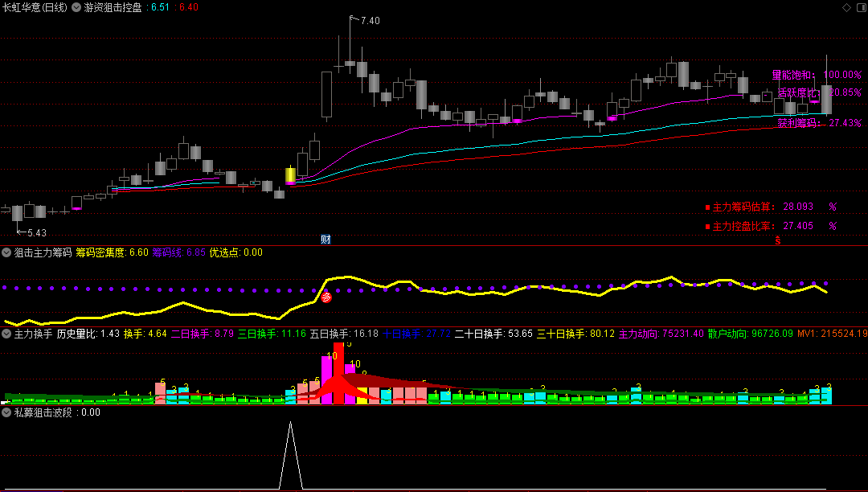Screen dimensions: 868x492
Task: Click the diamond icon at top right
Action: coord(846,7)
